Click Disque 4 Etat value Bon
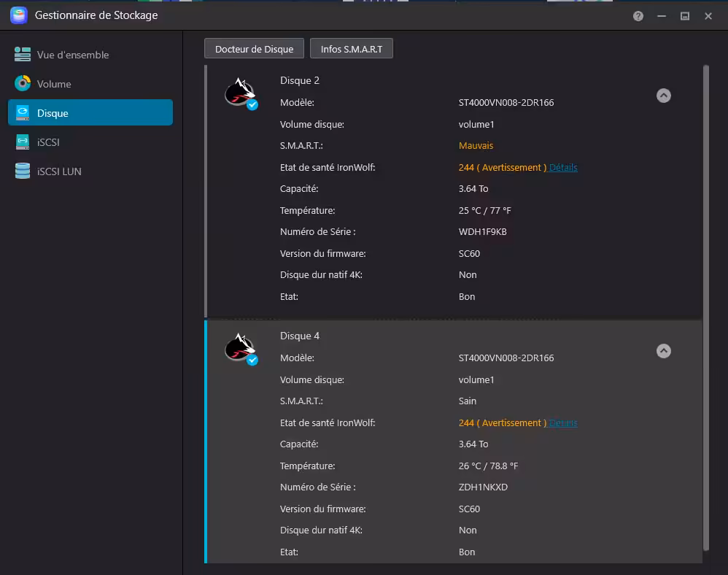 [467, 552]
